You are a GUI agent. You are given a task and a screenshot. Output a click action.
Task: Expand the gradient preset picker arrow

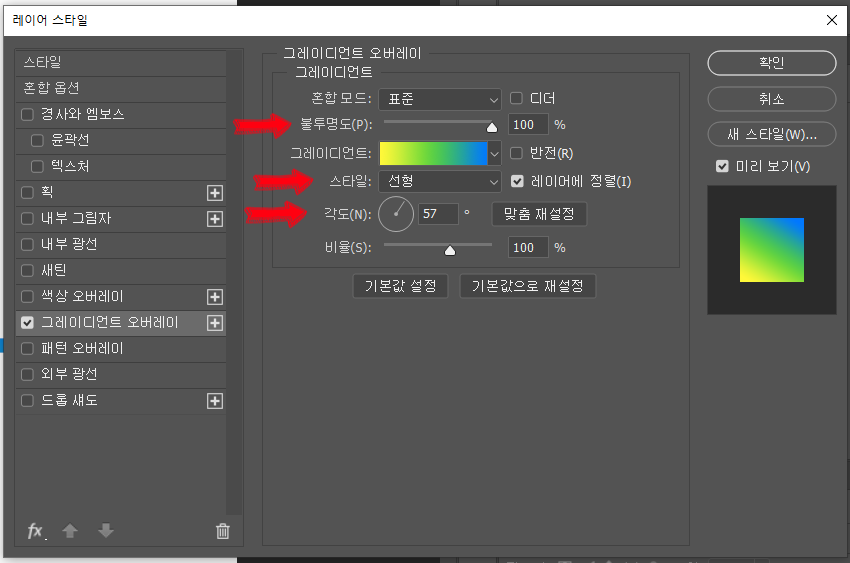(x=494, y=153)
